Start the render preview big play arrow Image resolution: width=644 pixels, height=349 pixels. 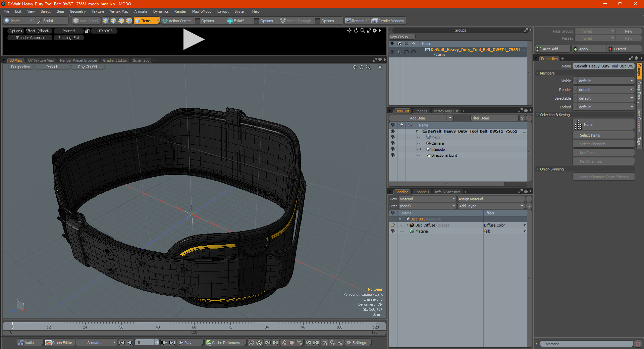pos(194,39)
